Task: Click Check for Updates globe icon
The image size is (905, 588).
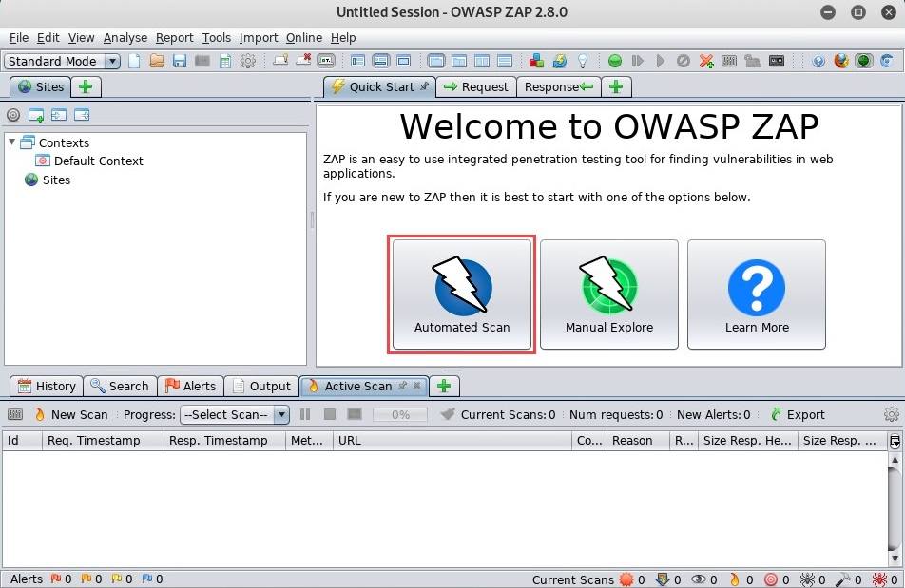Action: tap(560, 61)
